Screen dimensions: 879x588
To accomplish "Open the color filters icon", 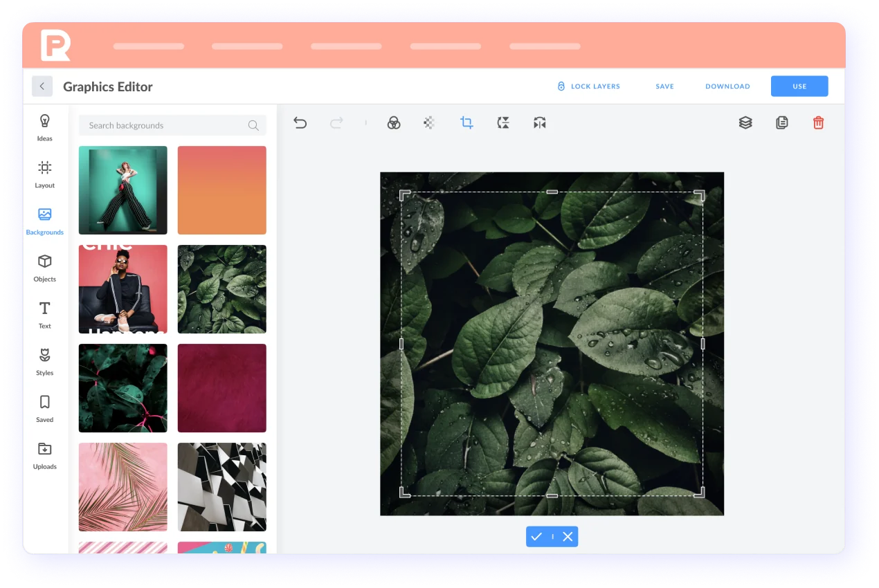I will [393, 123].
